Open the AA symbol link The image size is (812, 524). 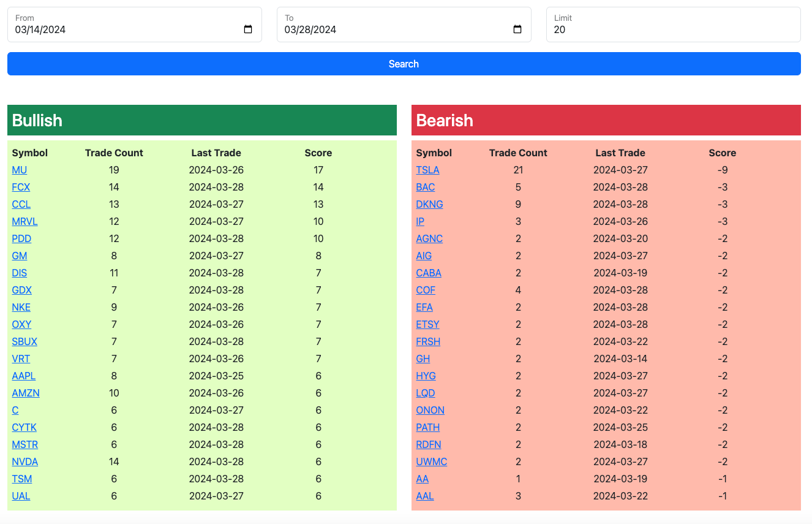coord(423,479)
